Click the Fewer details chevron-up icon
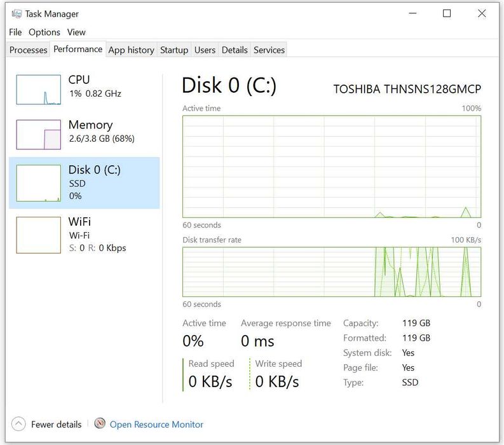The height and width of the screenshot is (445, 504). coord(18,424)
